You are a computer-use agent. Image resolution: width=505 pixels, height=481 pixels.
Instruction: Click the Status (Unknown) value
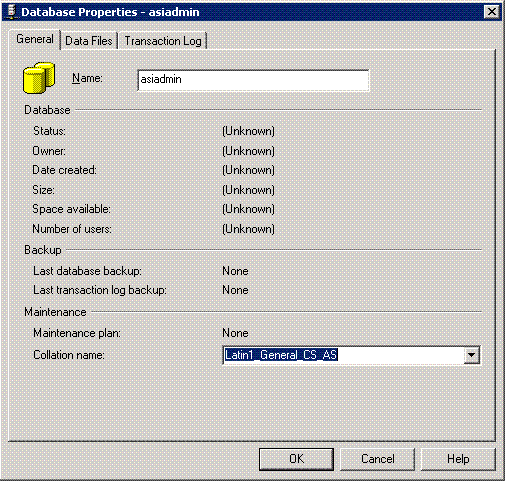pyautogui.click(x=248, y=131)
